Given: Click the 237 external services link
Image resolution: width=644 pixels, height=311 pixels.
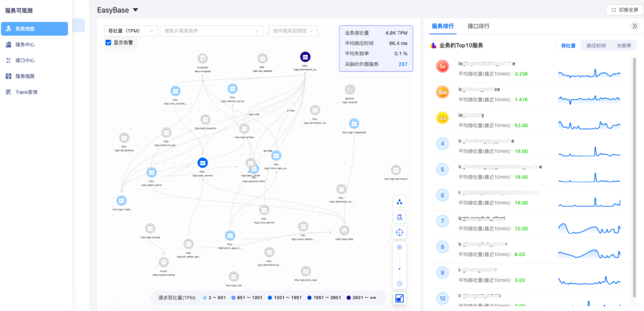Looking at the screenshot, I should [x=402, y=64].
